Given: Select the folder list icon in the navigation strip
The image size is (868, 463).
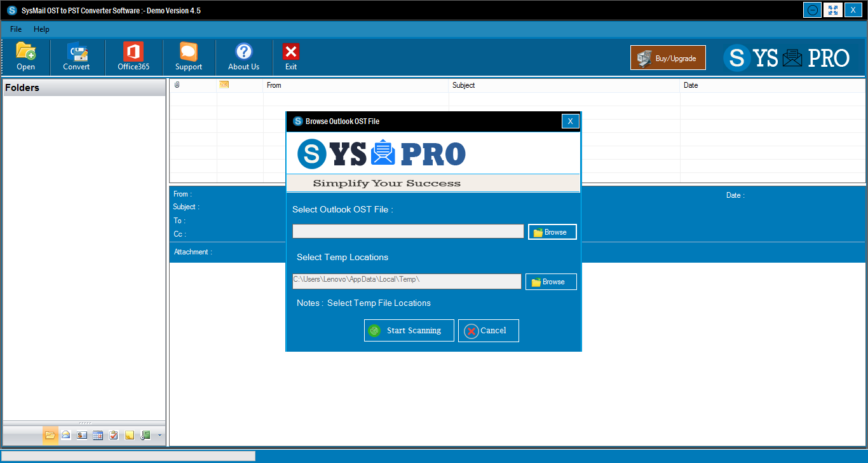Looking at the screenshot, I should 50,435.
